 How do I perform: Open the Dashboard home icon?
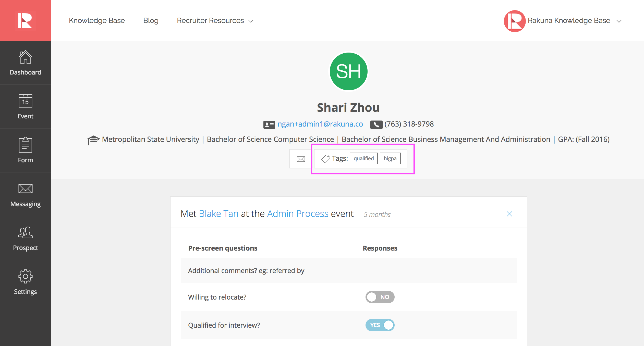click(25, 58)
